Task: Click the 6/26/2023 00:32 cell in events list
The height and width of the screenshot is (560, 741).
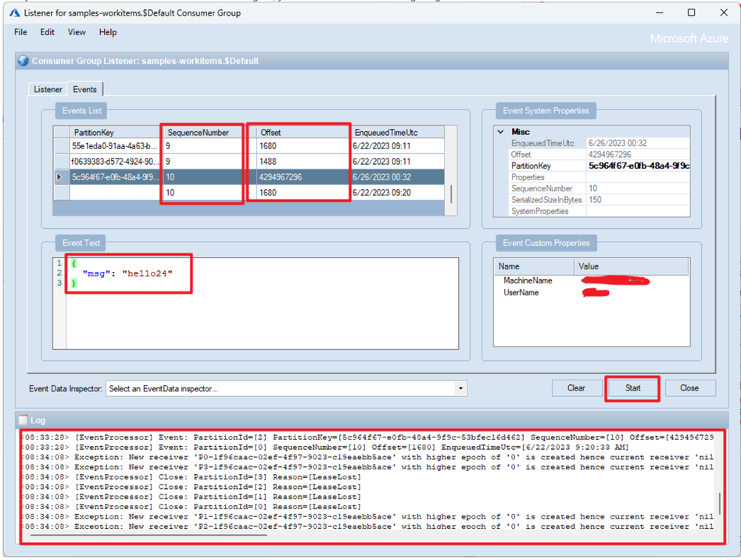Action: coord(398,177)
